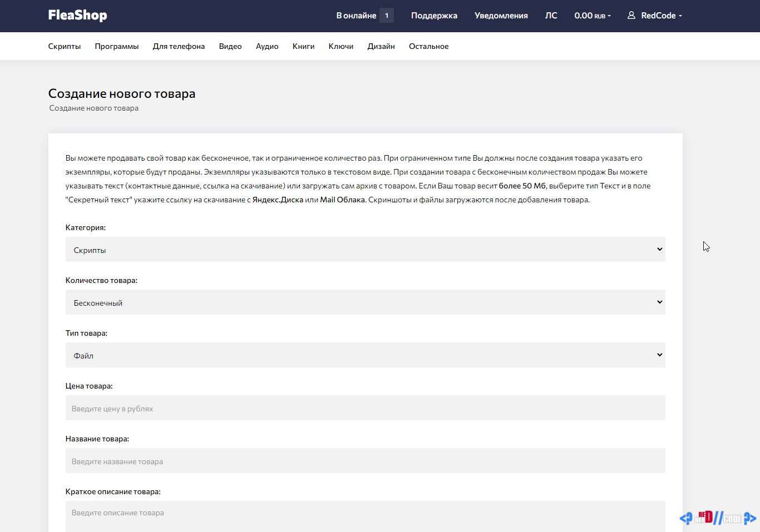Open the Скрипты category

[65, 46]
